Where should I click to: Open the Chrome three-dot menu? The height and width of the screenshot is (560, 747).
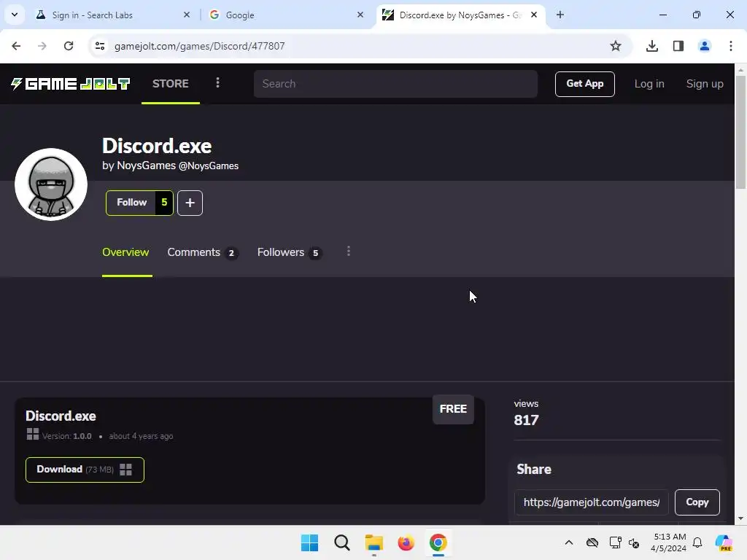pos(731,46)
